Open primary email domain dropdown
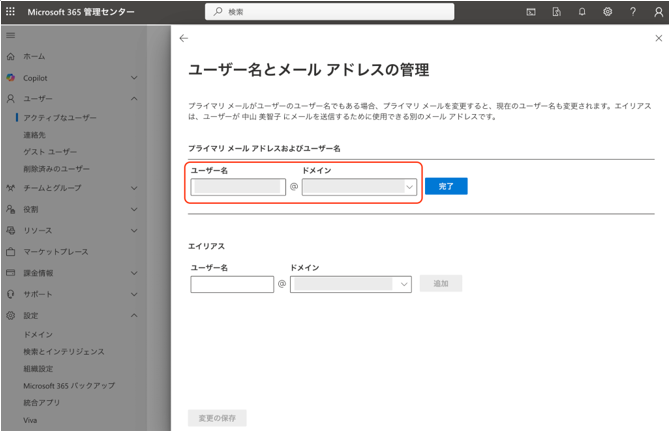Screen dimensions: 669x431 tap(360, 186)
